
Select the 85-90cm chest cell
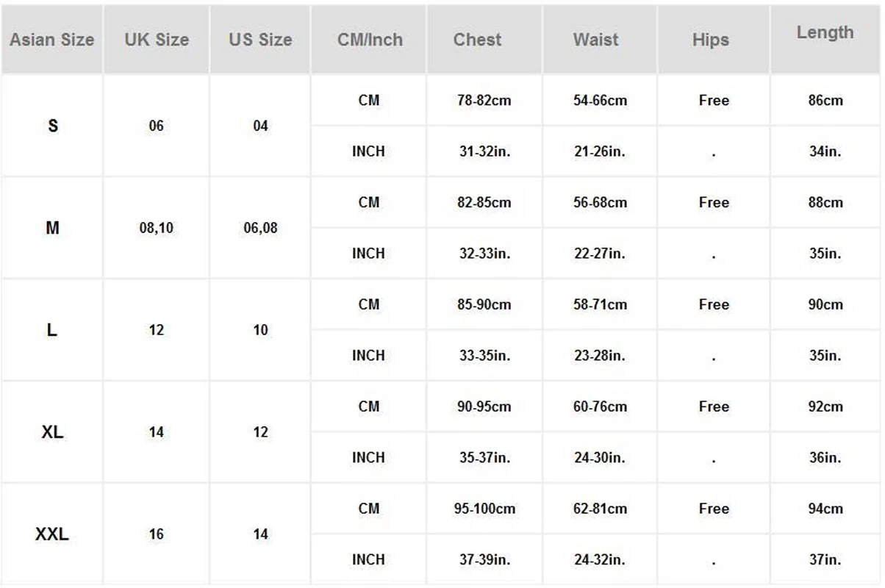[x=484, y=304]
